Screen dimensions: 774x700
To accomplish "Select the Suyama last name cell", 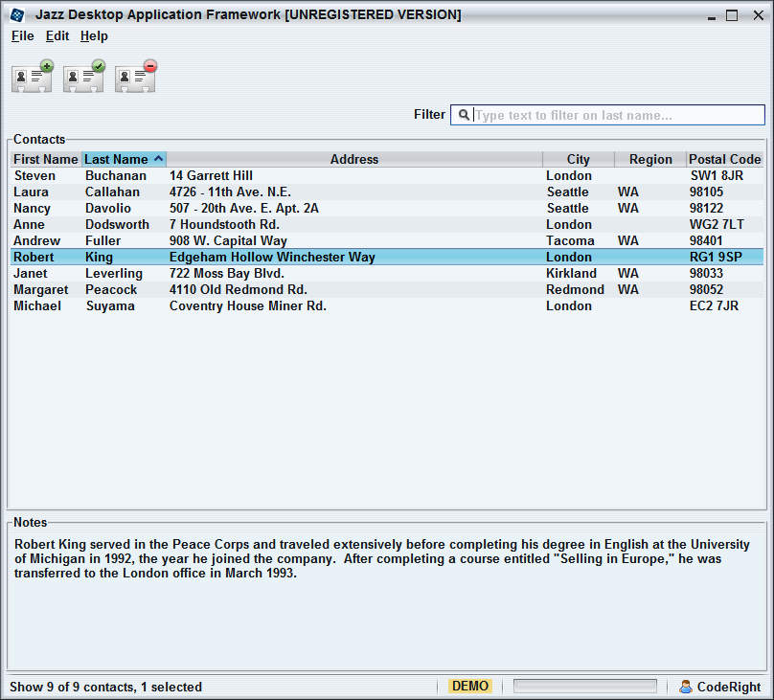I will click(x=110, y=305).
